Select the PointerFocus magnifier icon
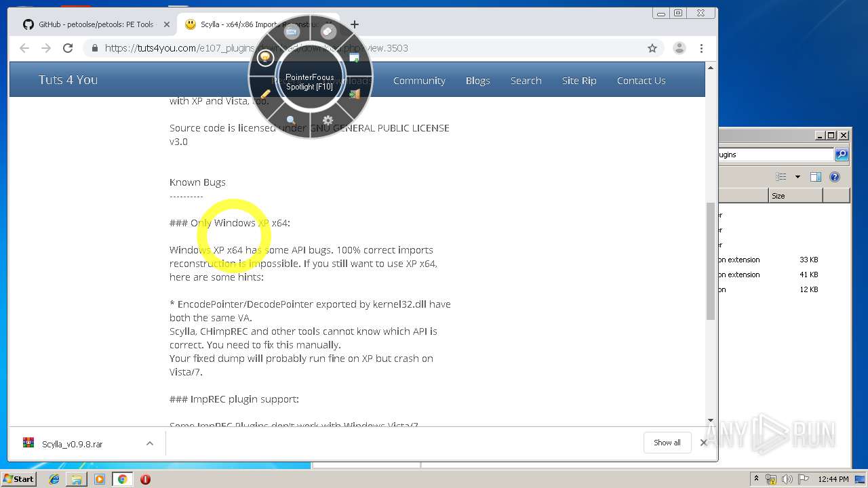 click(x=292, y=120)
